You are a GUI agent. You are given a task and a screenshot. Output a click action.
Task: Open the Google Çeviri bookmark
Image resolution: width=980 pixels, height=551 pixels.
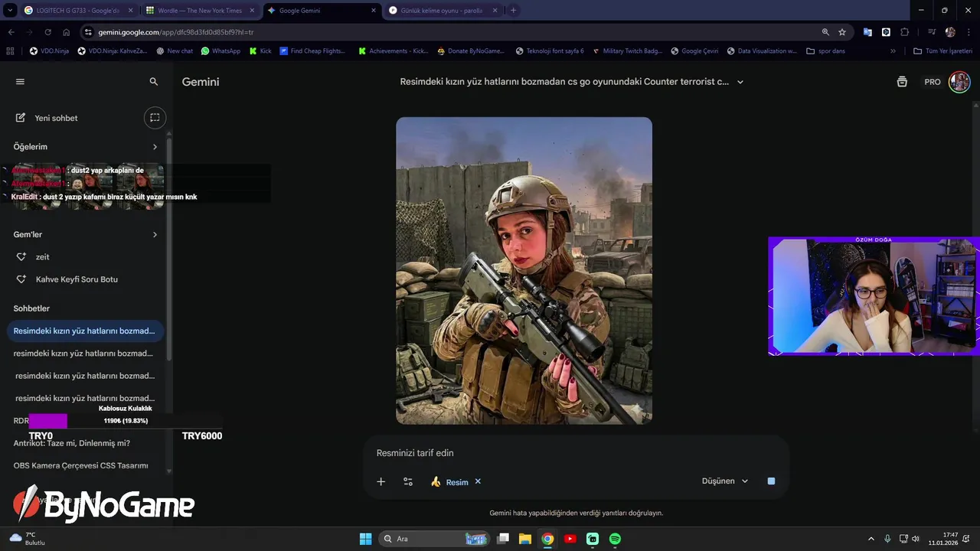coord(694,51)
